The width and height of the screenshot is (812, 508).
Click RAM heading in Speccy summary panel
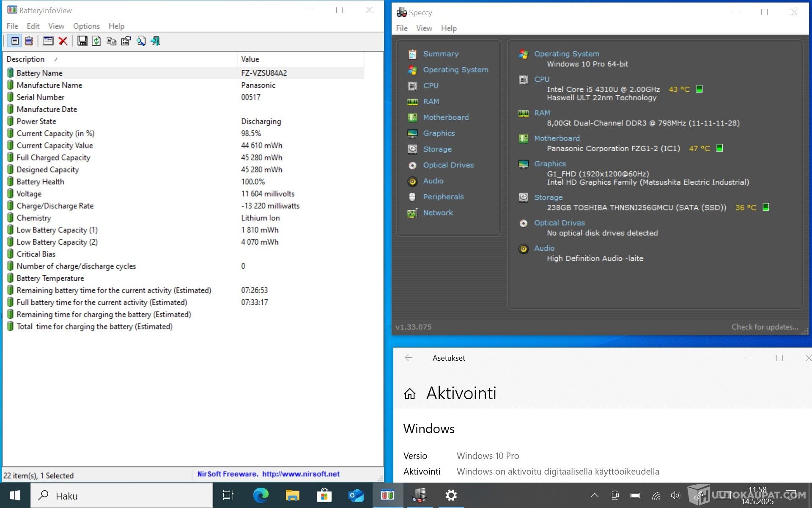coord(542,113)
